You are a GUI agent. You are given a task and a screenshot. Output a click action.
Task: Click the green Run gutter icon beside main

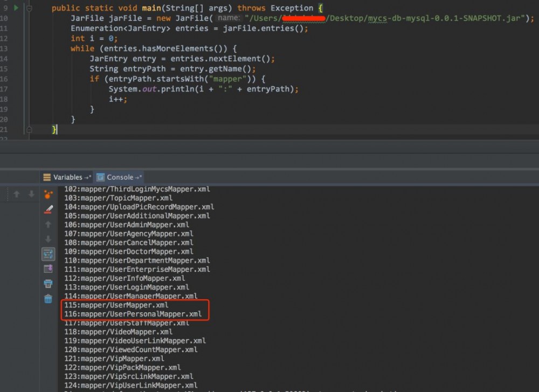point(16,8)
